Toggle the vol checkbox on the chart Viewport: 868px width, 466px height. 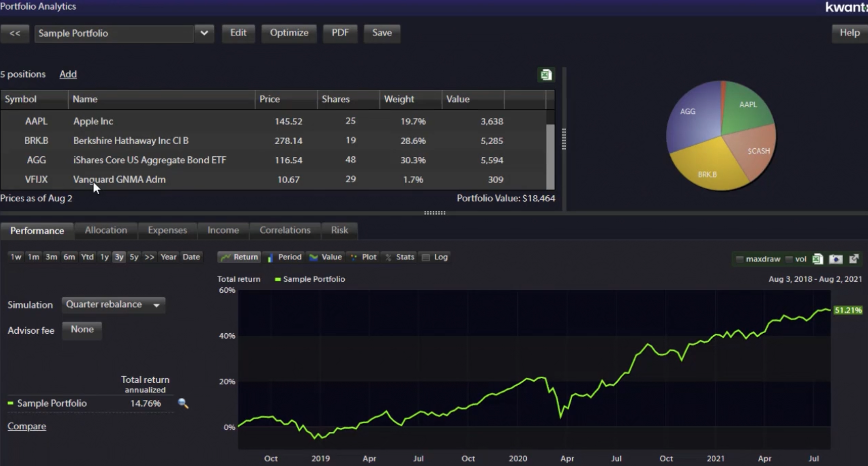tap(789, 259)
